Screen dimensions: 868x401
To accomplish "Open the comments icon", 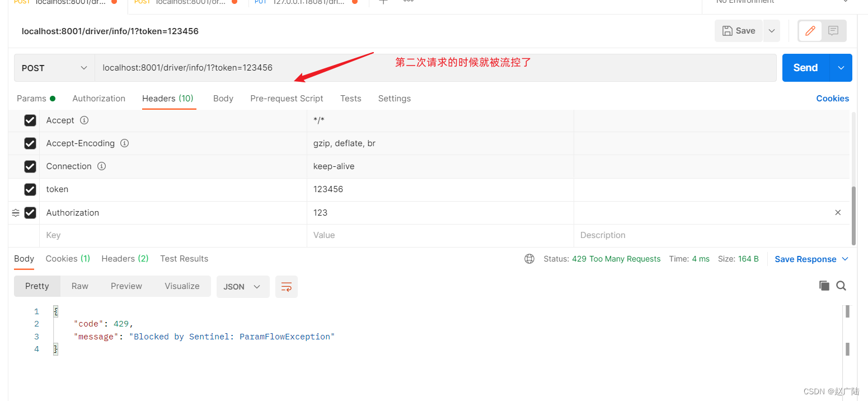I will click(833, 31).
